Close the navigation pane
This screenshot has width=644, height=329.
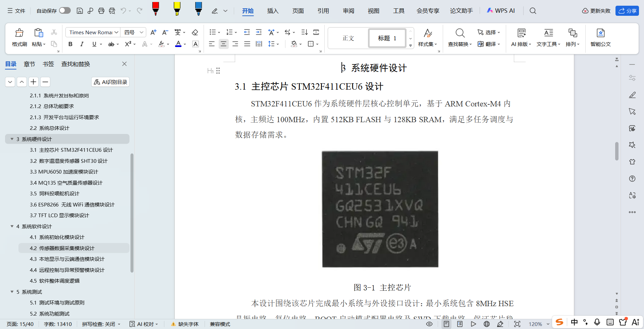click(124, 64)
